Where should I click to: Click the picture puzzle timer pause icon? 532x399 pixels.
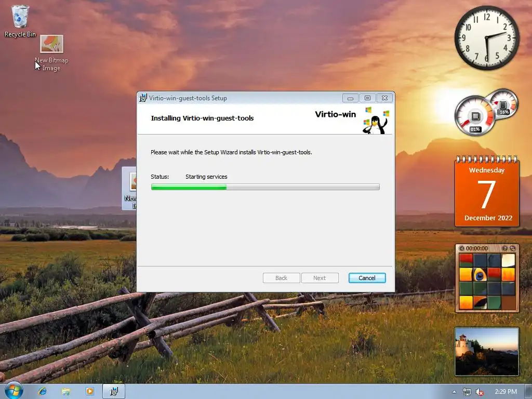tap(461, 248)
